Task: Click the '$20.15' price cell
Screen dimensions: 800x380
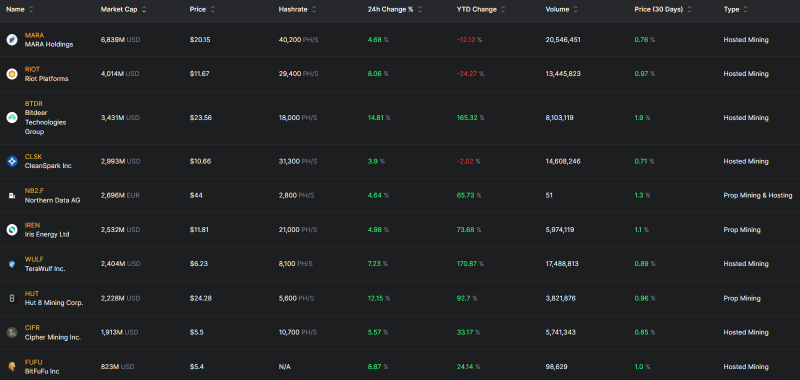Action: [199, 40]
